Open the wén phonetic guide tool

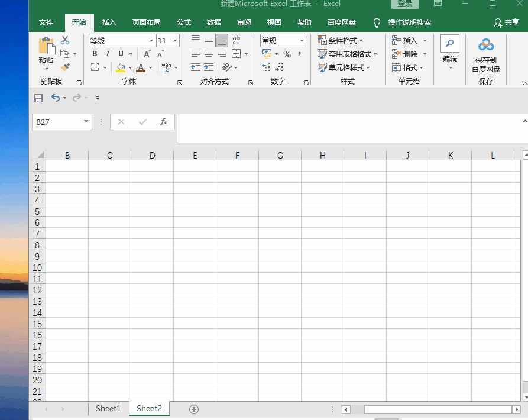point(166,67)
